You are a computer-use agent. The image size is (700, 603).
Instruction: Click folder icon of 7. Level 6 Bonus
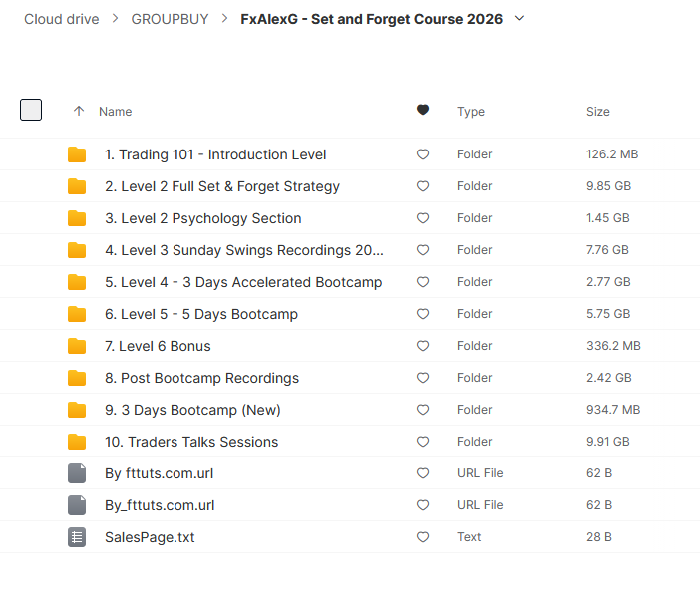point(77,346)
